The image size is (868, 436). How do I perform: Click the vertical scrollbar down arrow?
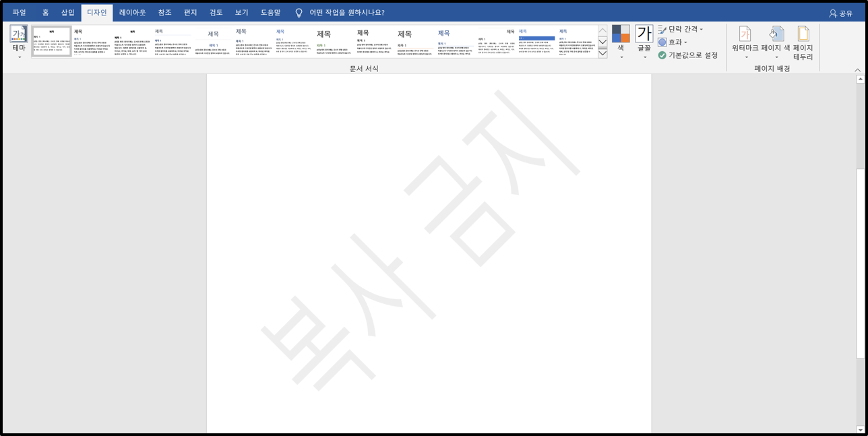point(860,429)
